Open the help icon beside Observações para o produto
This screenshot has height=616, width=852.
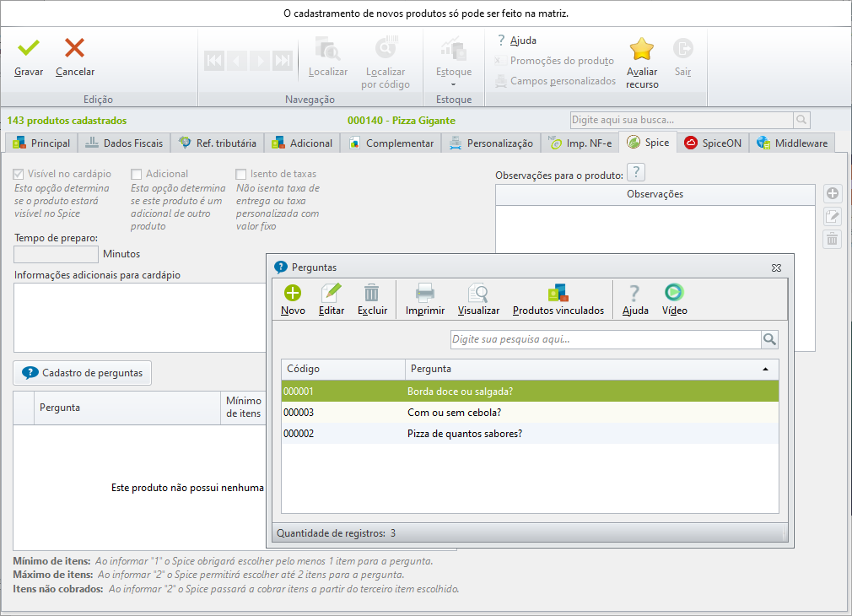(636, 172)
